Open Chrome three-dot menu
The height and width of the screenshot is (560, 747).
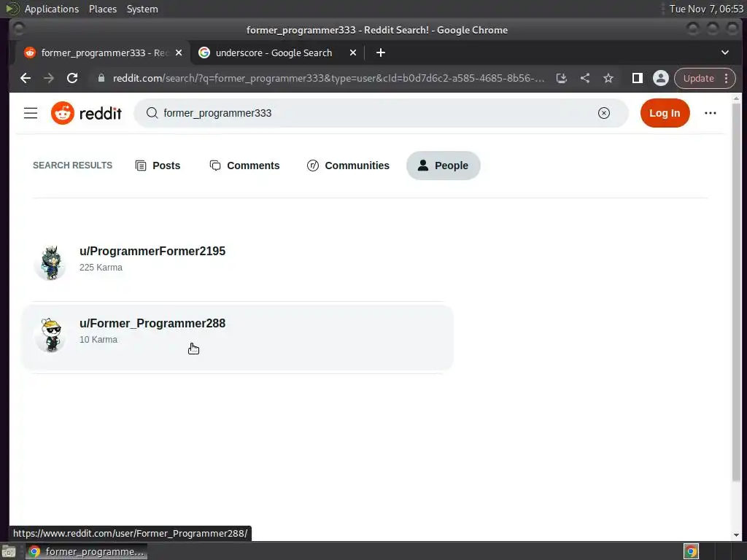[726, 78]
